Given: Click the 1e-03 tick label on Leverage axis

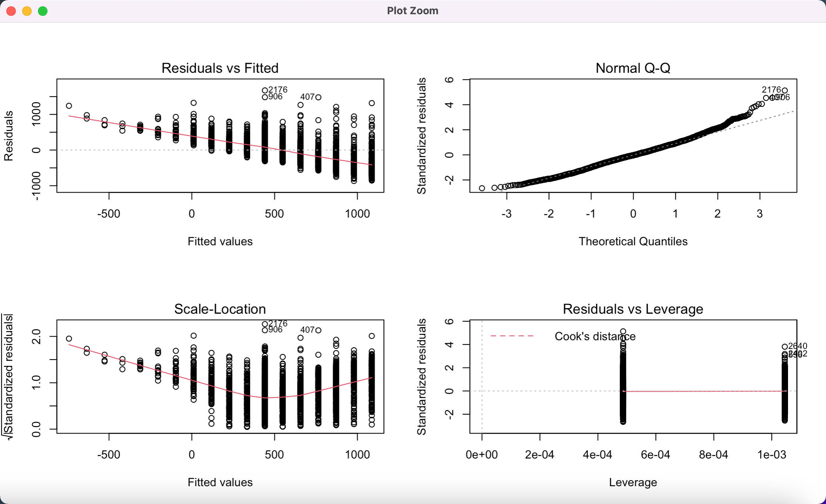Looking at the screenshot, I should coord(771,455).
